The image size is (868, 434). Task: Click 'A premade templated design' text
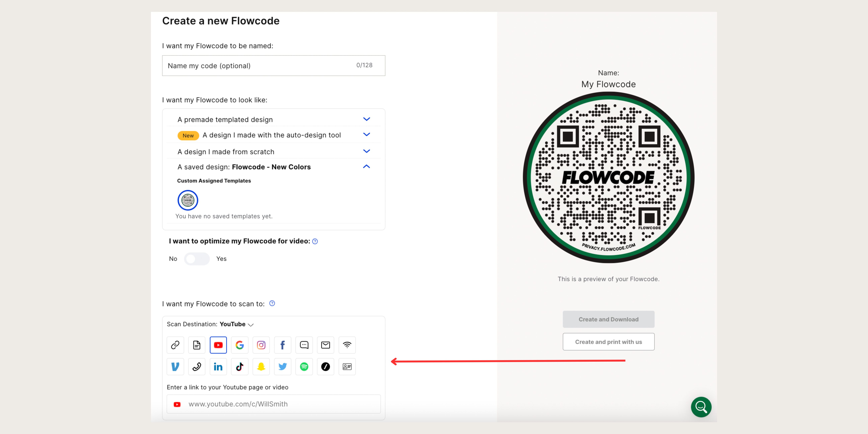coord(225,120)
